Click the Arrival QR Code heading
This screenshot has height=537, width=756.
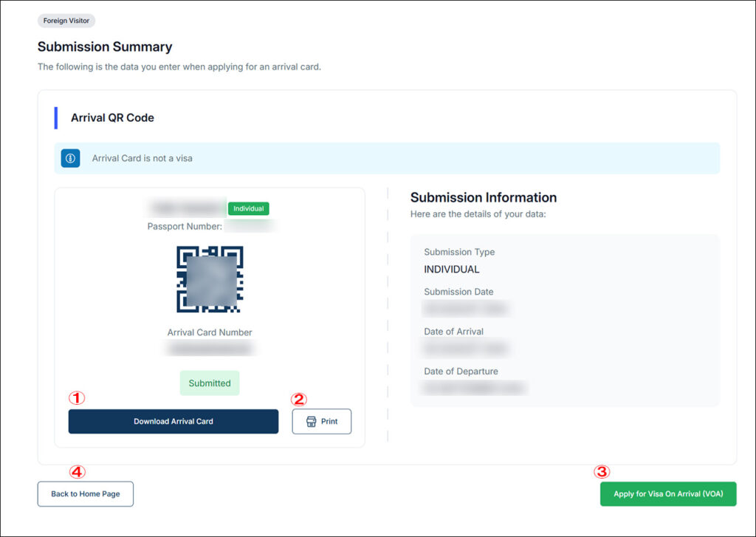[112, 117]
